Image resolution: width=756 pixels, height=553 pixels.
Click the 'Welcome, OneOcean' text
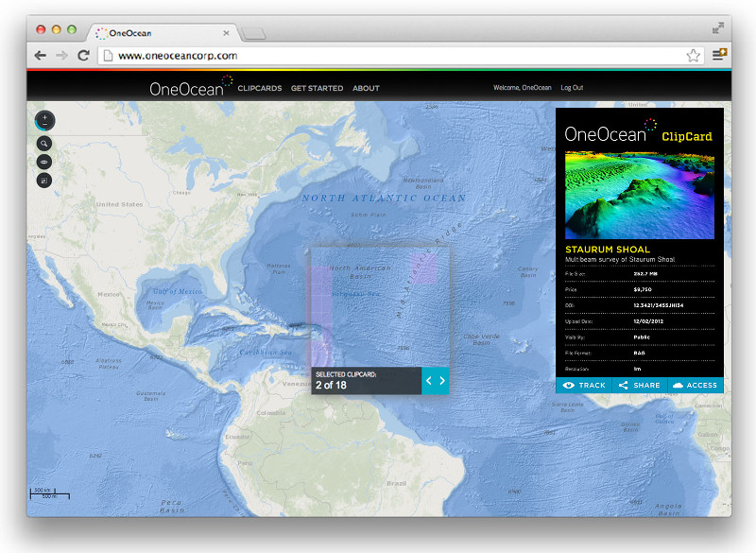click(x=523, y=88)
